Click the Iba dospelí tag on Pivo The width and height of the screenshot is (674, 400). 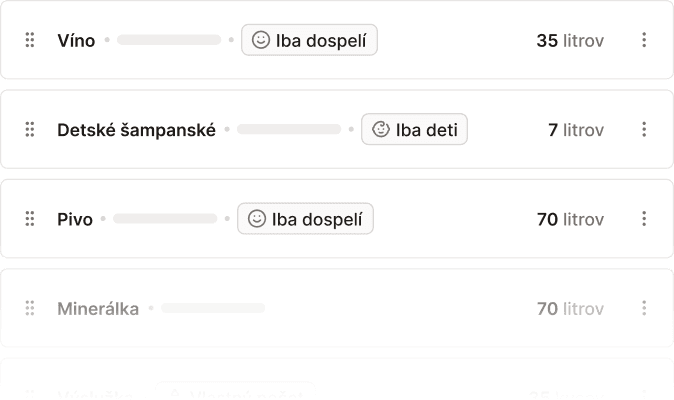(x=305, y=219)
